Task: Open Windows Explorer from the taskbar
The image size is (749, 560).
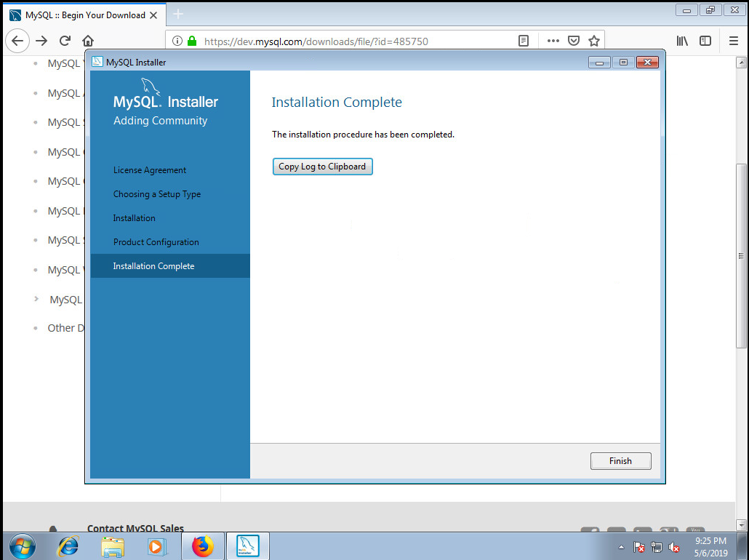Action: [x=113, y=546]
